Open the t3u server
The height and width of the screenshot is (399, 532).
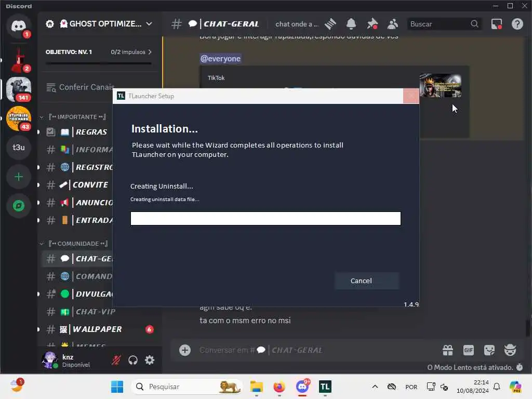pos(19,148)
